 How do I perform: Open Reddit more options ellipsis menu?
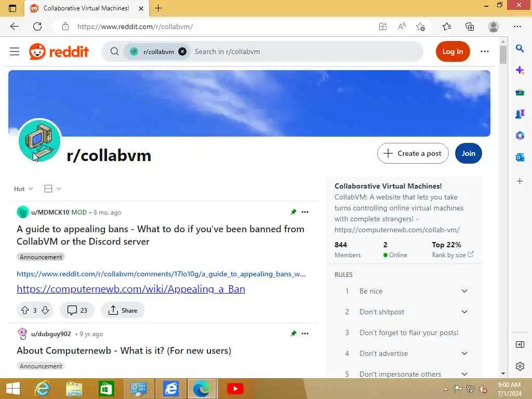[485, 51]
